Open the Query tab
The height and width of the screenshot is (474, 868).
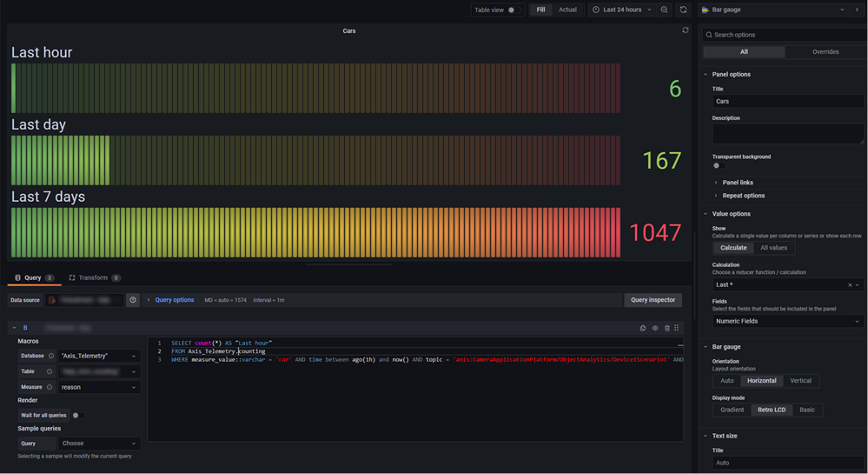pos(33,277)
